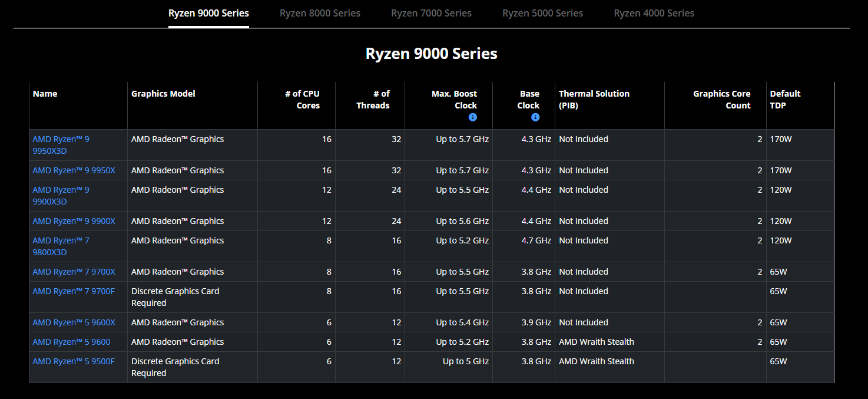Click AMD Ryzen 5 9600X link
Image resolution: width=868 pixels, height=399 pixels.
tap(74, 322)
